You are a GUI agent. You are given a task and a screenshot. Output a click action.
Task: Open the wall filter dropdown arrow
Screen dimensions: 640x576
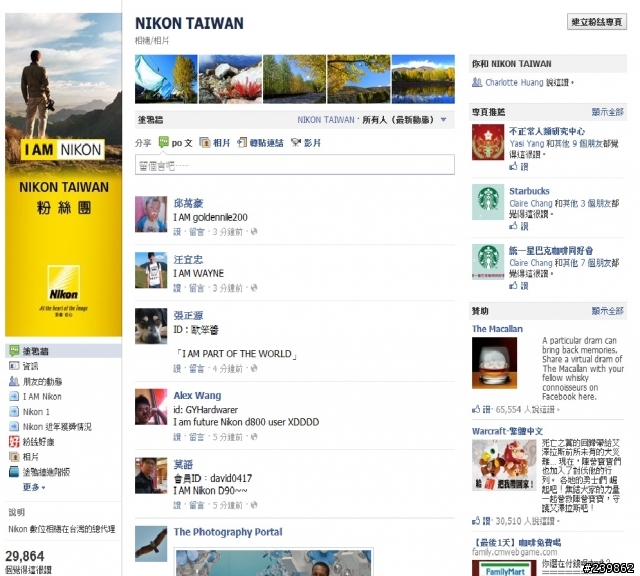point(444,120)
